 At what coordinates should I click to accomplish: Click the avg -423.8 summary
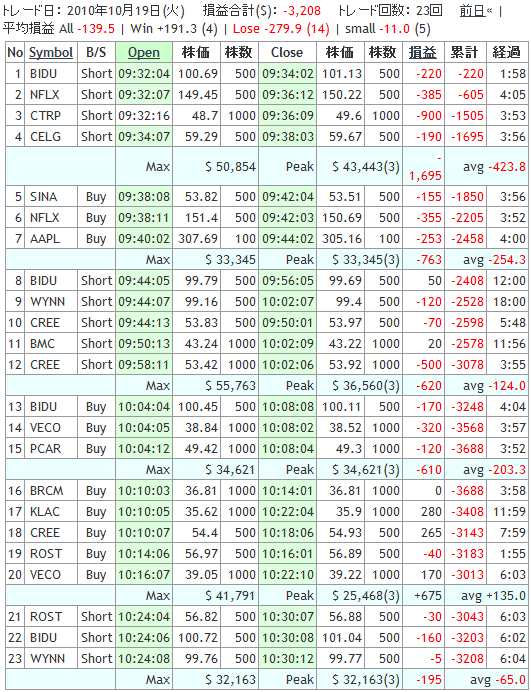pos(494,167)
